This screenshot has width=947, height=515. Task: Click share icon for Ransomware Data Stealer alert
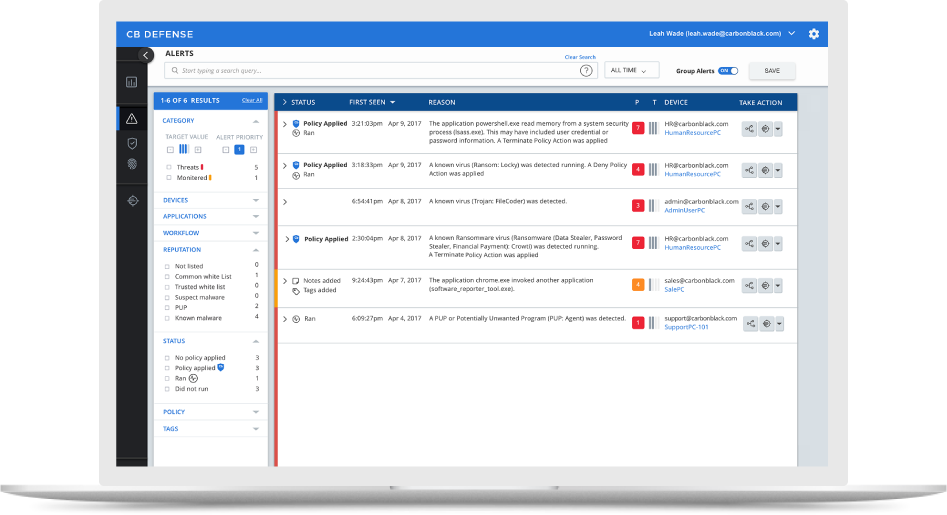pos(749,244)
